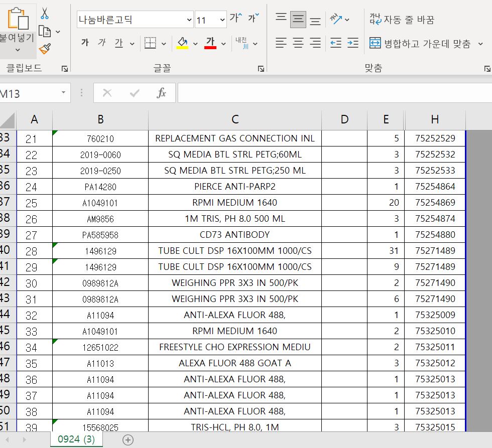Toggle bold formatting
This screenshot has width=492, height=448.
85,42
